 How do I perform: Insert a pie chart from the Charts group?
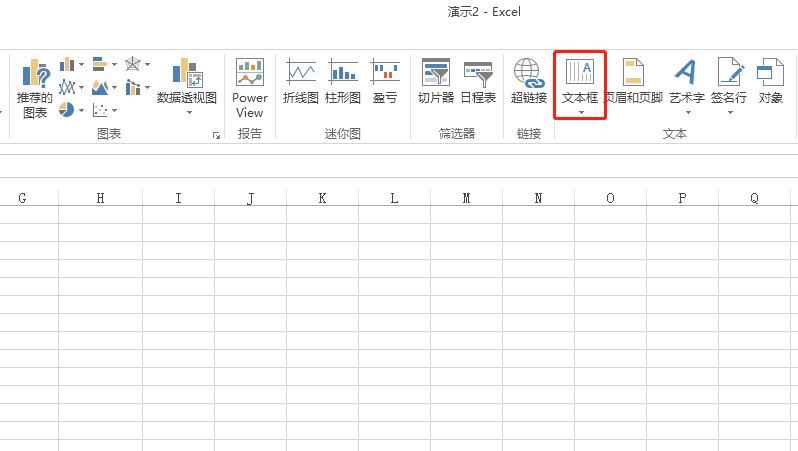point(68,109)
